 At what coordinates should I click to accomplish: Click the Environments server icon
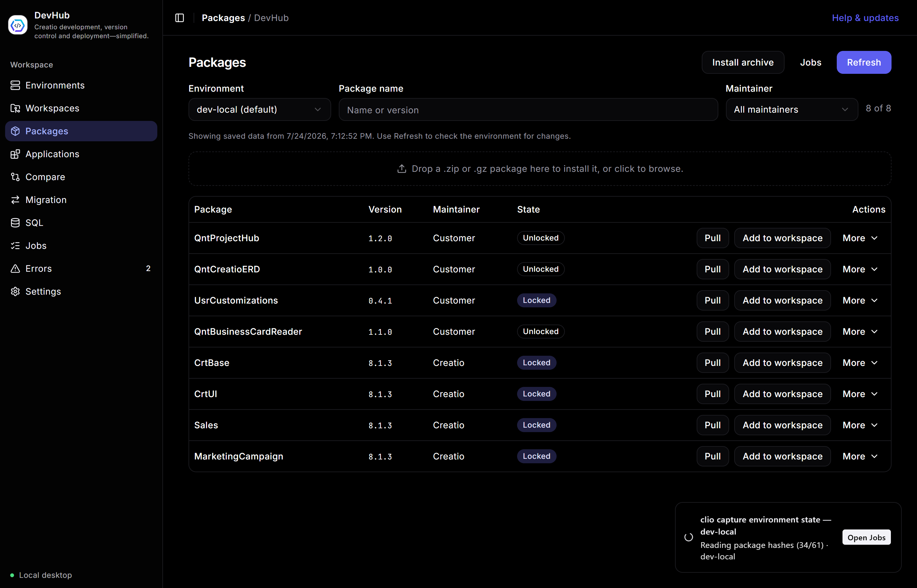coord(15,85)
